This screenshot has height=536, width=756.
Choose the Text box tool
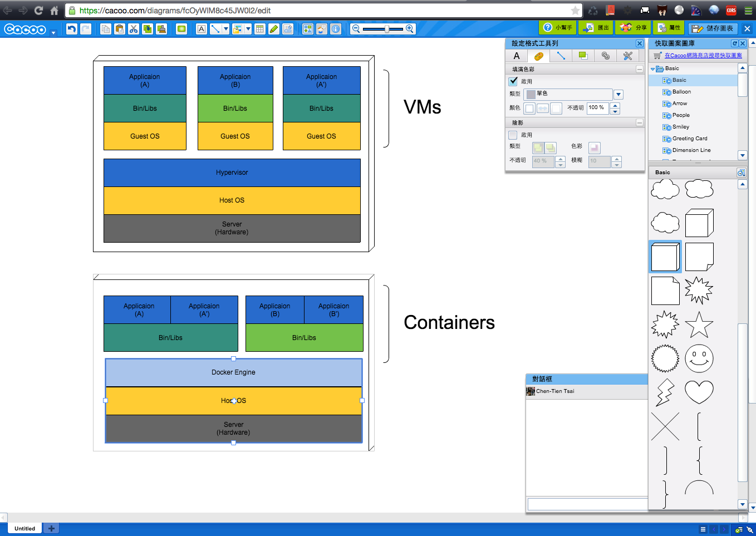click(x=202, y=29)
